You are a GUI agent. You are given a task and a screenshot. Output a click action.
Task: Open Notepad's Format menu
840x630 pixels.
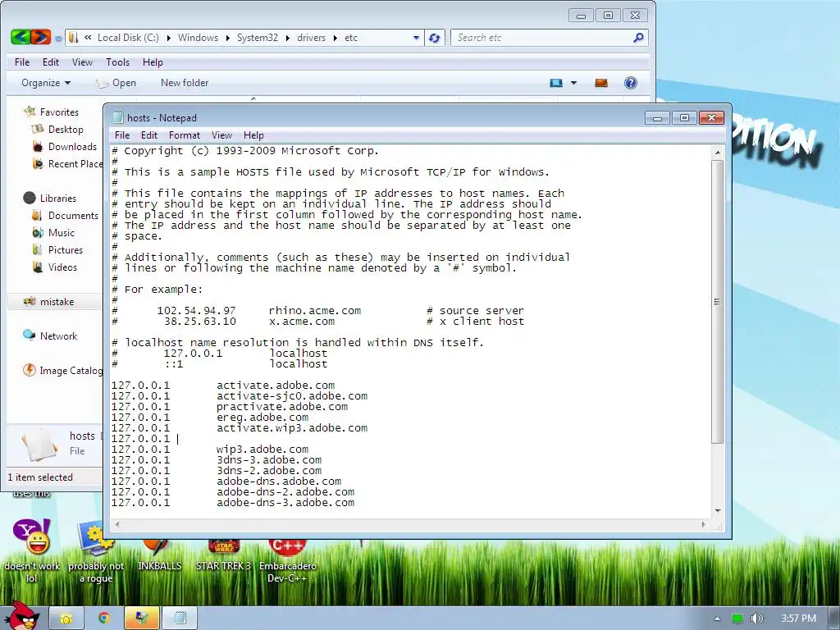click(x=185, y=135)
